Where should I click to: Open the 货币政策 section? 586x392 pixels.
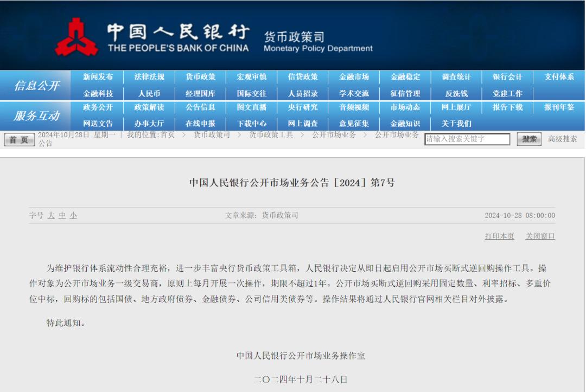tap(201, 76)
